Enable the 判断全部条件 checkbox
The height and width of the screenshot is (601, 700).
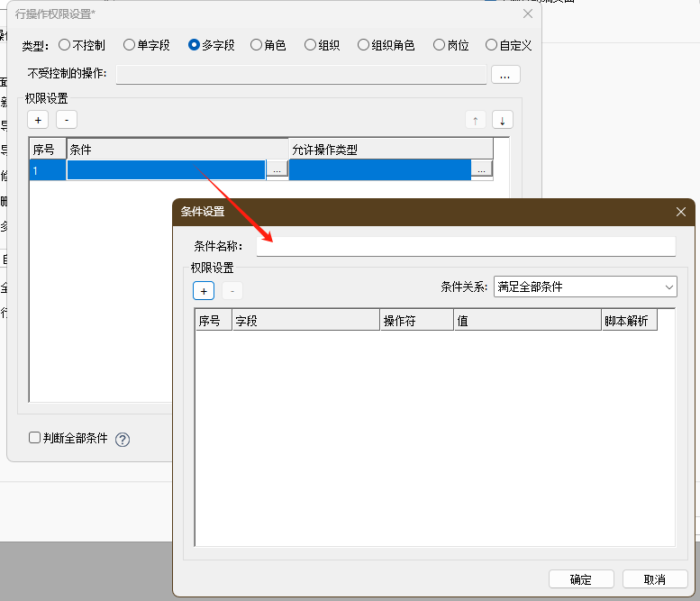[35, 438]
